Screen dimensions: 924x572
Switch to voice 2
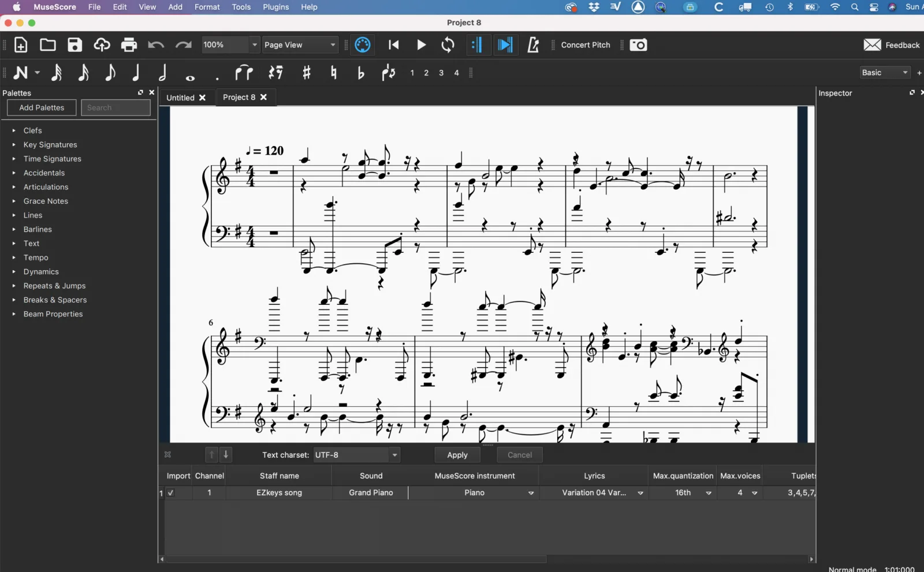coord(426,73)
